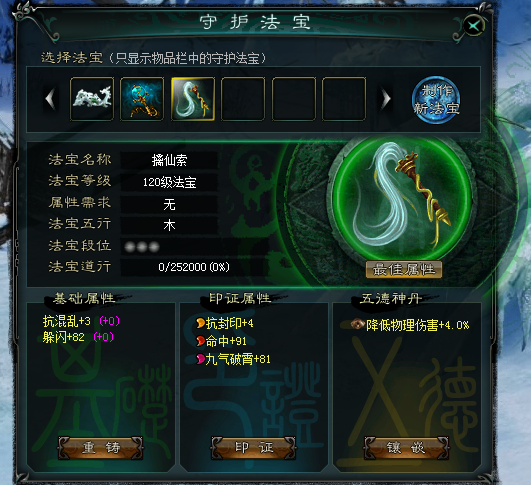531x485 pixels.
Task: Select the 捆仙索 whip artifact thumbnail
Action: tap(193, 99)
